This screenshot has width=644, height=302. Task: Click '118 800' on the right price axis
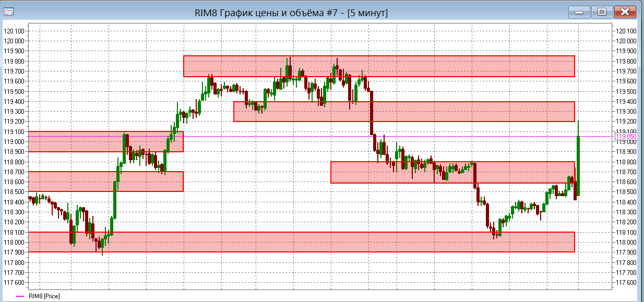(626, 162)
